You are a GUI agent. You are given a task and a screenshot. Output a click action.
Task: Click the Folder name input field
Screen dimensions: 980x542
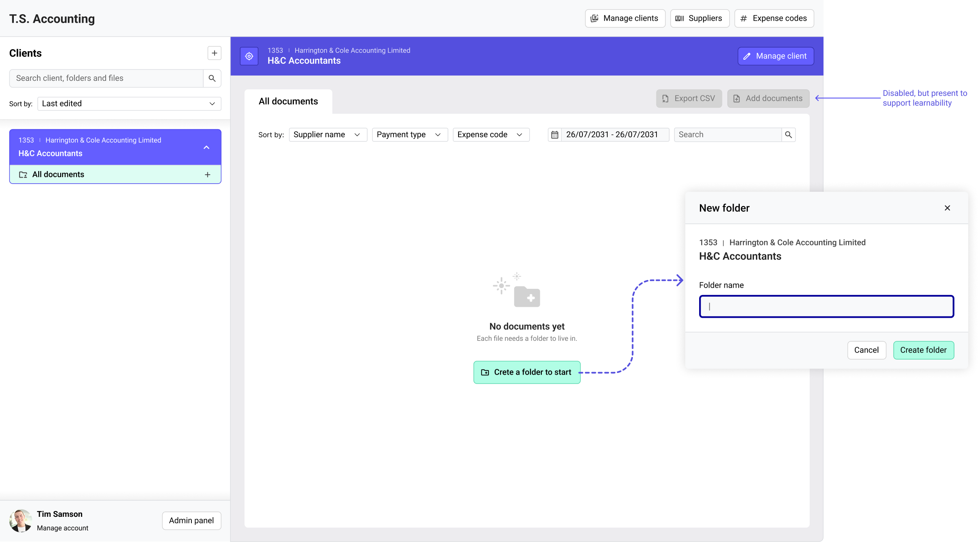[x=826, y=307]
